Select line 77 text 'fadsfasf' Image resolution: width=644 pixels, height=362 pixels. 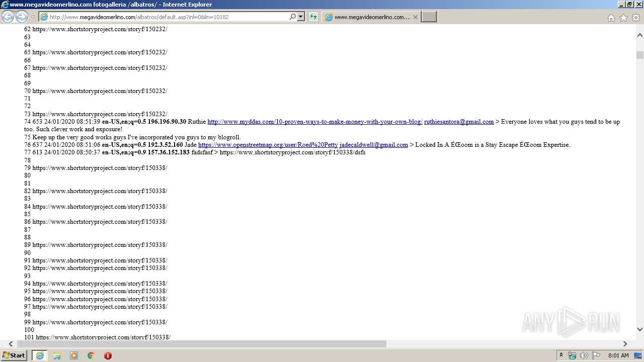[x=202, y=152]
